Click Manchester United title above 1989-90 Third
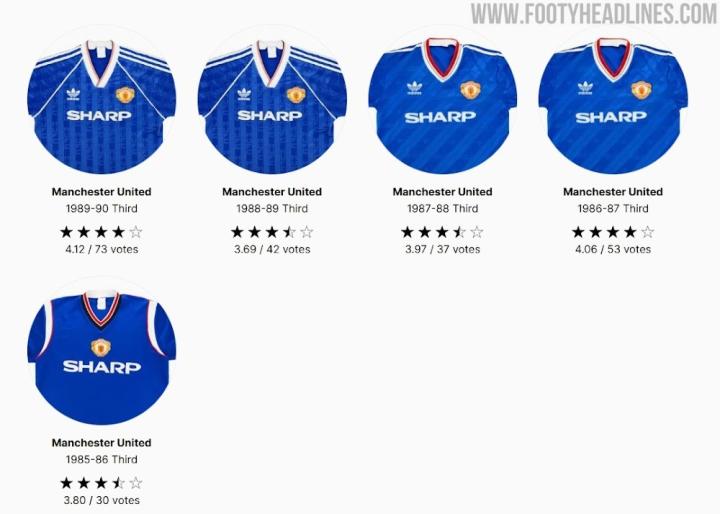This screenshot has width=720, height=514. pyautogui.click(x=101, y=192)
